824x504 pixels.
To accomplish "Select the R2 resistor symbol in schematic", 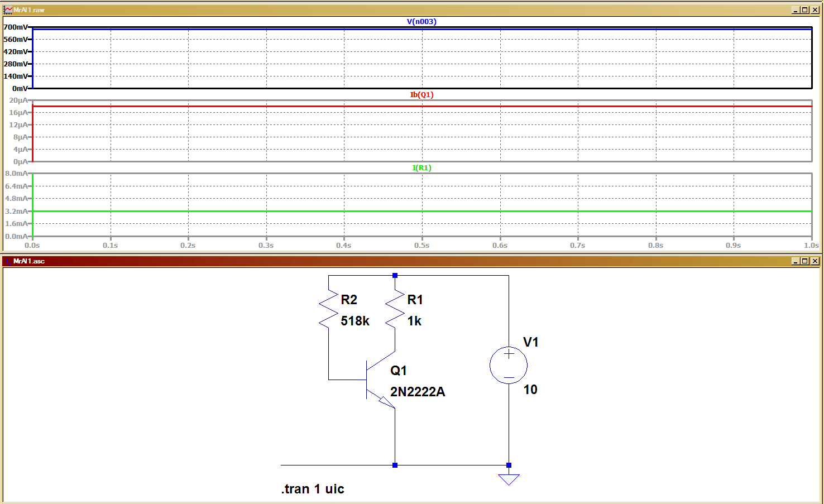I will click(x=328, y=310).
